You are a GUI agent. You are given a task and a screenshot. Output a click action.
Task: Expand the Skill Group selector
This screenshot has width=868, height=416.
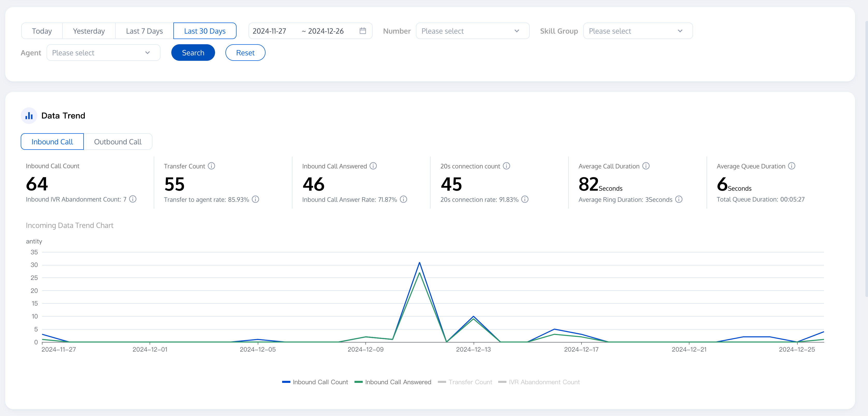(x=637, y=31)
